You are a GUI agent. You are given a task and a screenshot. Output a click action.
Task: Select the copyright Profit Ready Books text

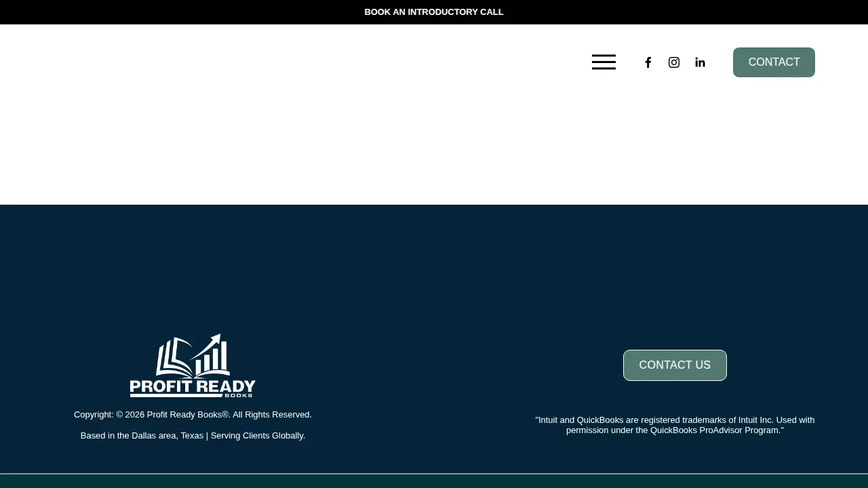pos(193,415)
